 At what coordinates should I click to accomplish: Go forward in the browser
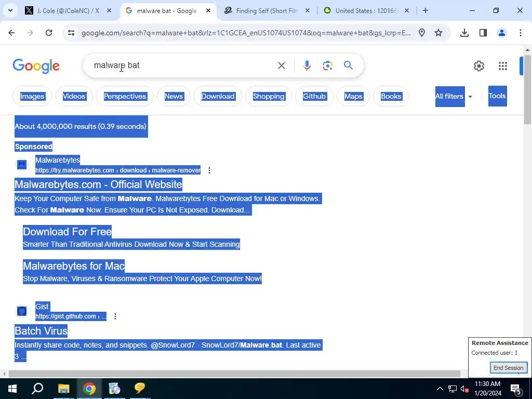[x=30, y=33]
